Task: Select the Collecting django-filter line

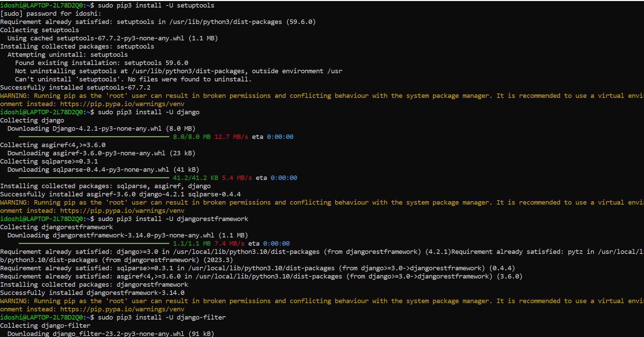Action: click(x=44, y=325)
